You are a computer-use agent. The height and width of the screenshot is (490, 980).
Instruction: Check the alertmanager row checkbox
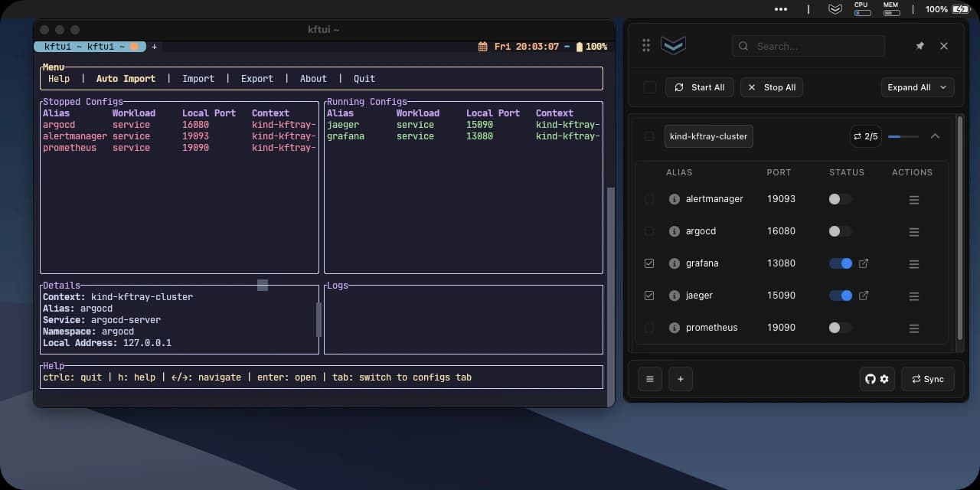(x=649, y=199)
